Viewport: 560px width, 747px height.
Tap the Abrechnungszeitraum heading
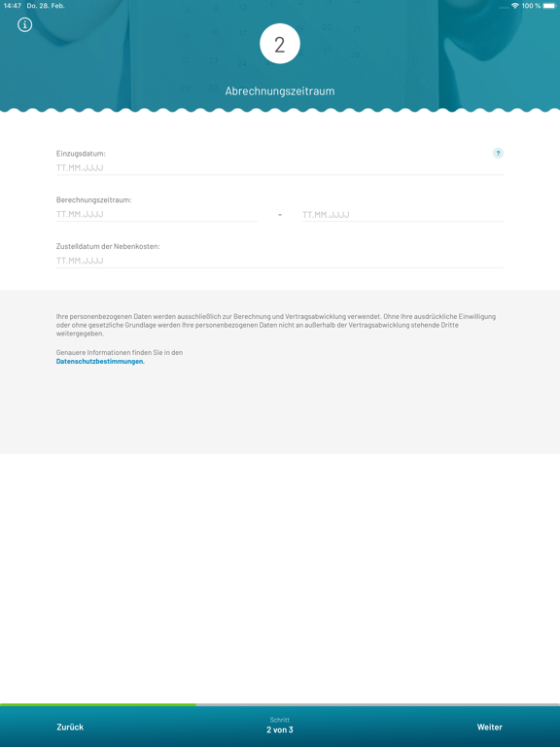point(280,91)
